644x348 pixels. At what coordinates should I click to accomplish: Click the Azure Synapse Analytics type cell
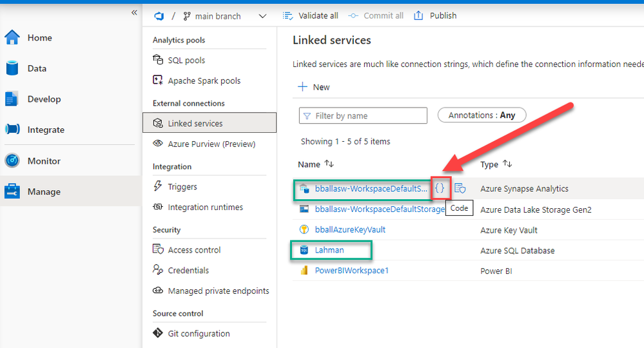[525, 189]
